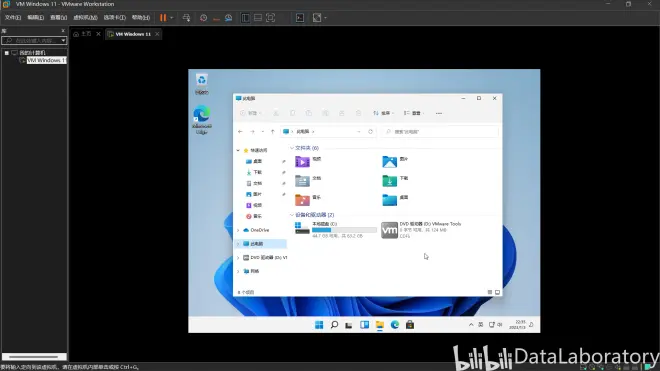Screen dimensions: 660x371
Task: Open the 图片 pictures folder
Action: coord(396,161)
